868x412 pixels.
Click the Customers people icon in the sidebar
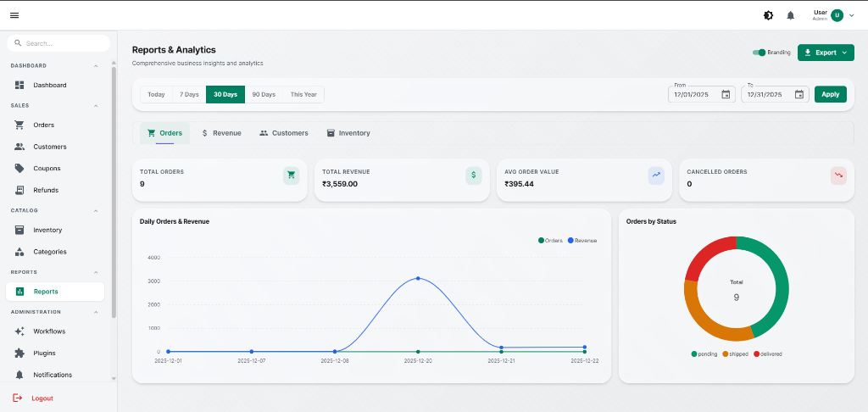point(19,147)
